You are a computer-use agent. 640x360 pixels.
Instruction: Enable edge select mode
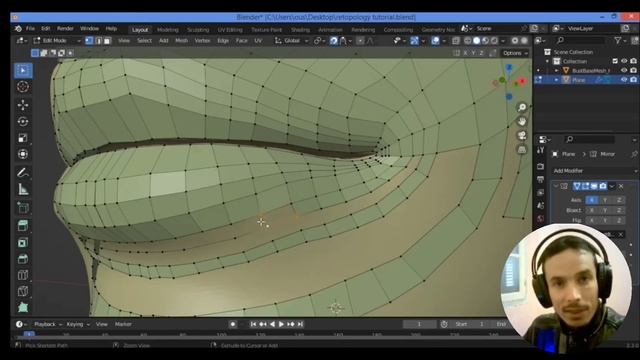pos(98,41)
